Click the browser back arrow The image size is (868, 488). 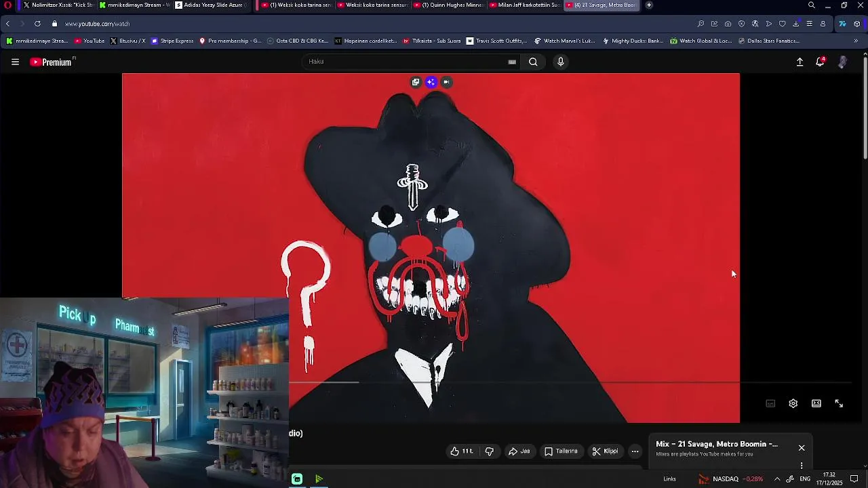coord(7,24)
